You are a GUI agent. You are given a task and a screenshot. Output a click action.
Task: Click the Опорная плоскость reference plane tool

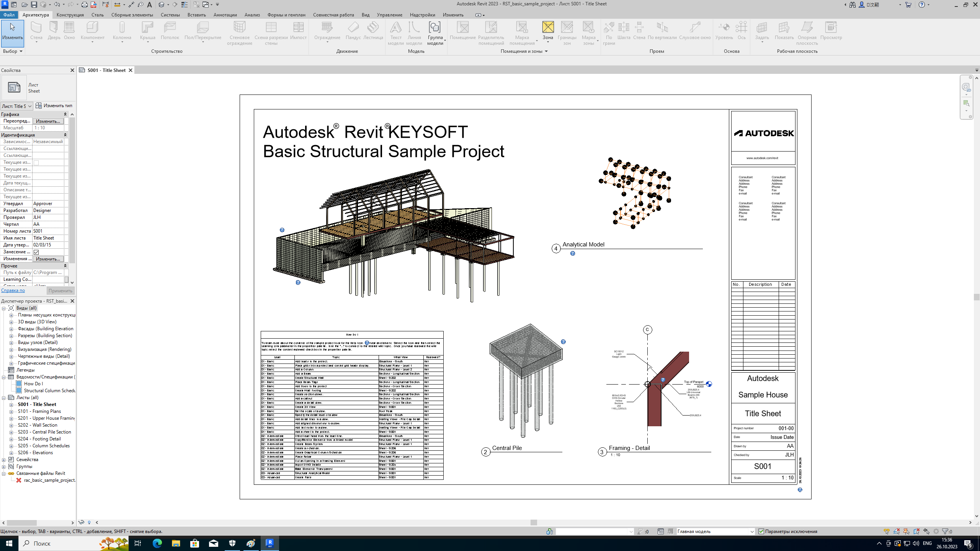807,33
